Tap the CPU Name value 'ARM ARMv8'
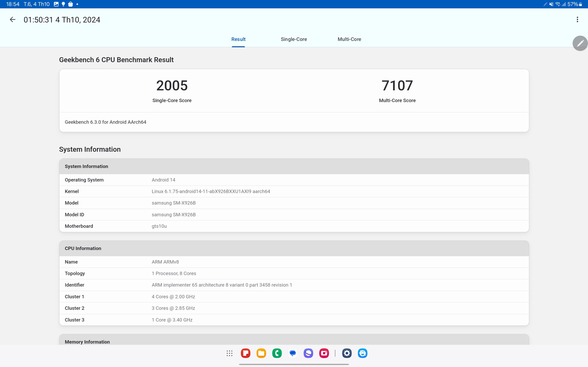 (x=165, y=262)
